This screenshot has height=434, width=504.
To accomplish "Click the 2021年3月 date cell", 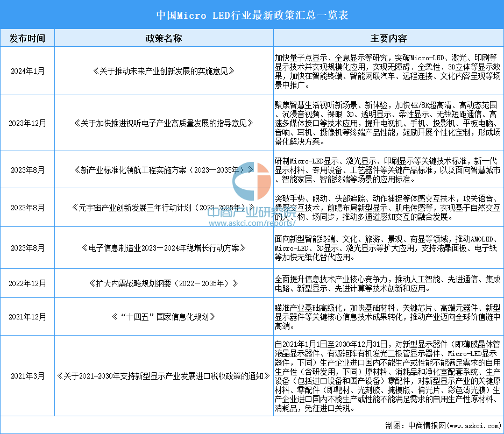I will 27,376.
